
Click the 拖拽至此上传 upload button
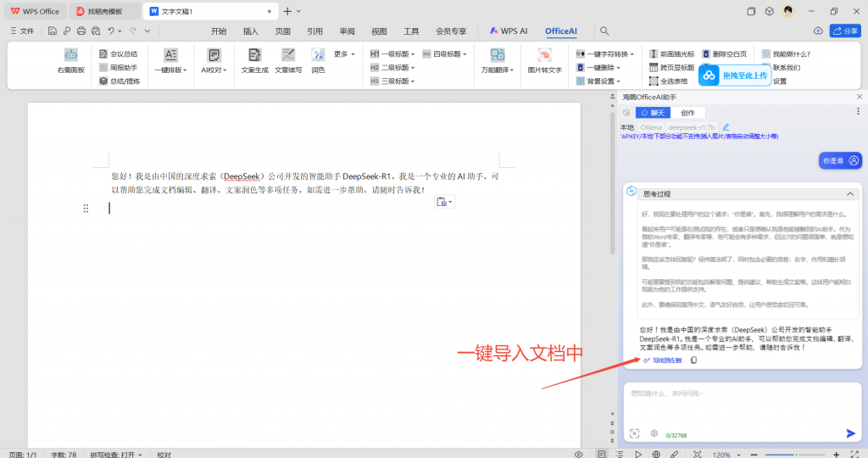pyautogui.click(x=734, y=75)
